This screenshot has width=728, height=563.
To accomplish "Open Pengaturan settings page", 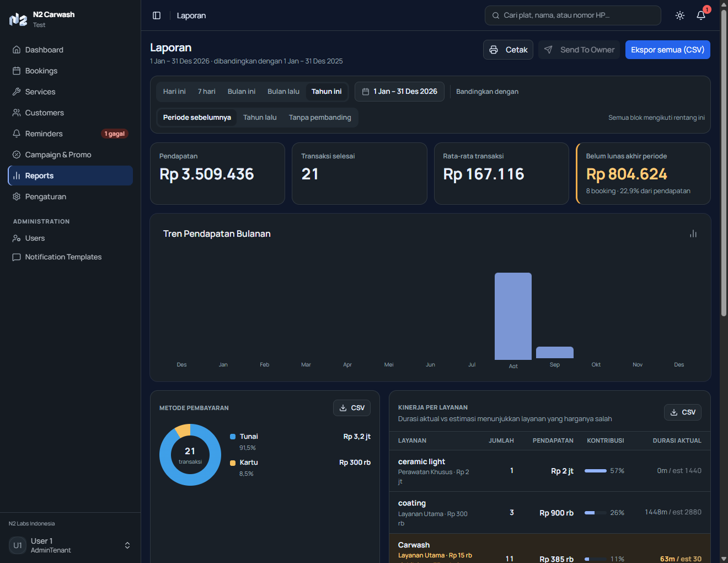I will point(70,196).
